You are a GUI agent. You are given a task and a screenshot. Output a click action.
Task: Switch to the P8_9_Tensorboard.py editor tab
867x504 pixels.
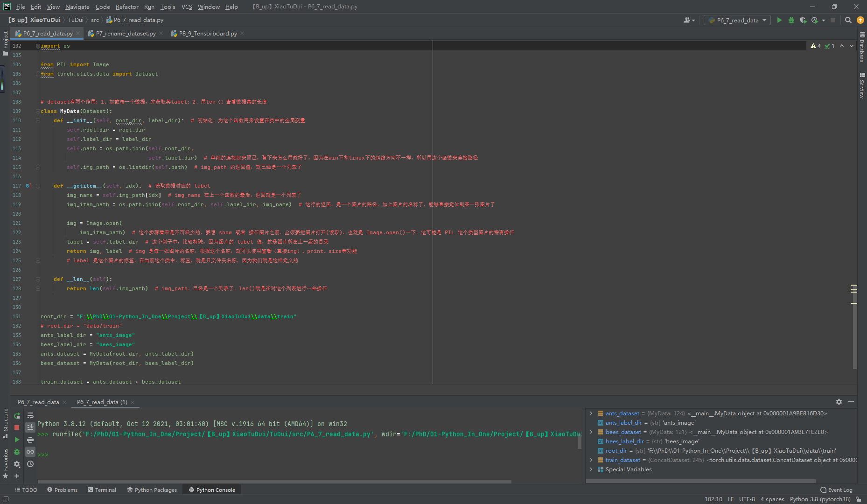[x=208, y=33]
